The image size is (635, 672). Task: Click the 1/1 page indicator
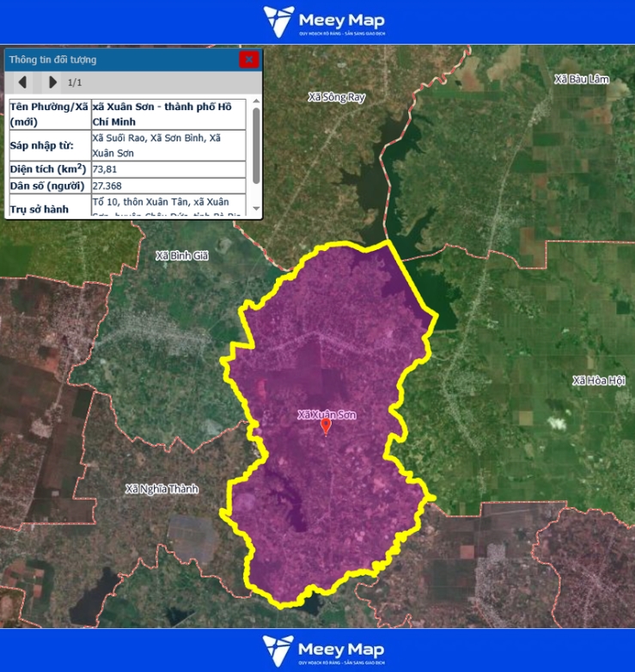[75, 82]
